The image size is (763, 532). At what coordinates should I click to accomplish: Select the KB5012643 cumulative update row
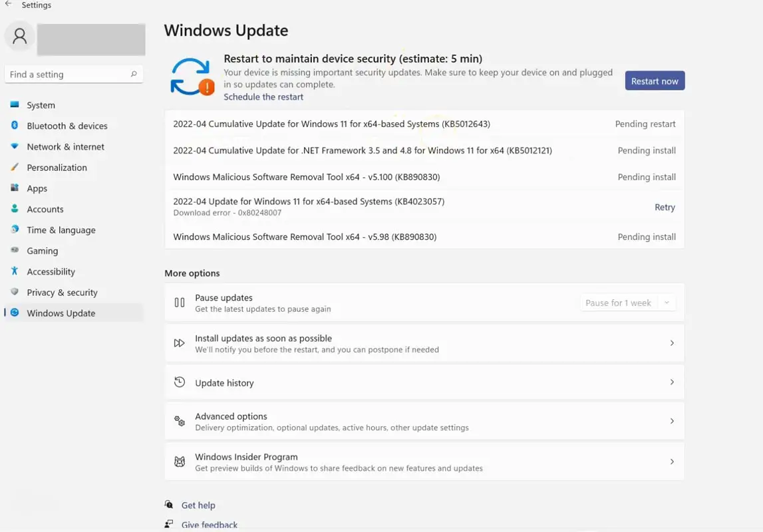pos(424,124)
